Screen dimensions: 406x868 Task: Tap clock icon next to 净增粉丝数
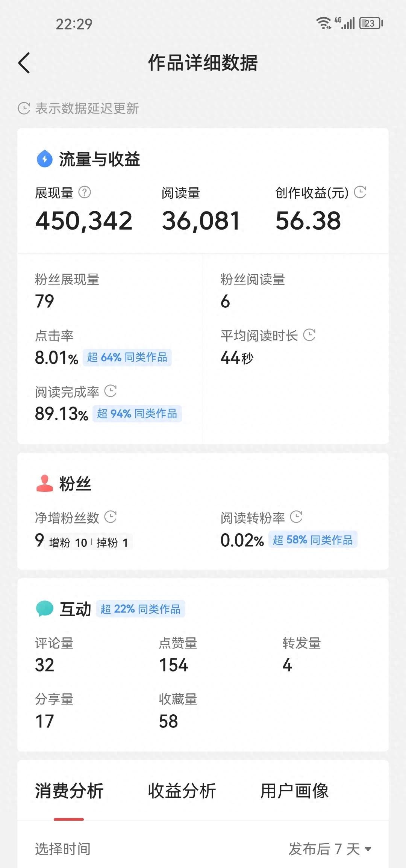pyautogui.click(x=111, y=517)
